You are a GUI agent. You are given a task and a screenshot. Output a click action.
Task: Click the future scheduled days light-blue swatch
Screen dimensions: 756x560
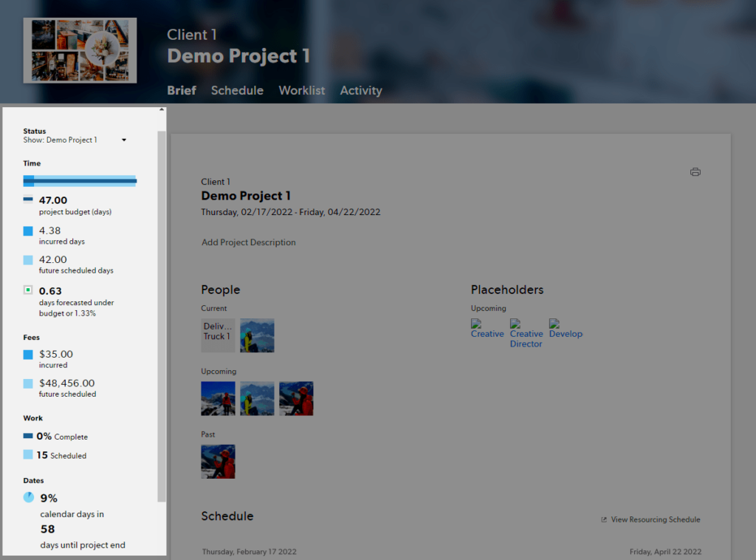pos(28,260)
